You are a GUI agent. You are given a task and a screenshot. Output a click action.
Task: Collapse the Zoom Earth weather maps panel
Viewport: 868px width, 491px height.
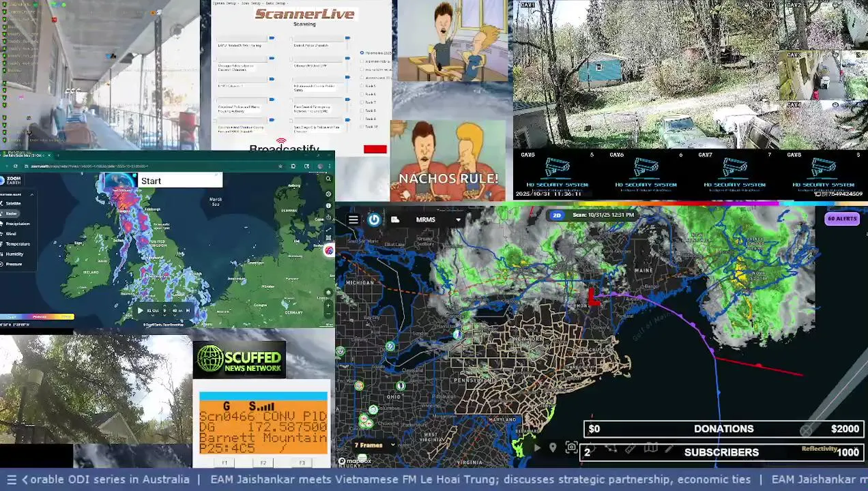tap(31, 194)
